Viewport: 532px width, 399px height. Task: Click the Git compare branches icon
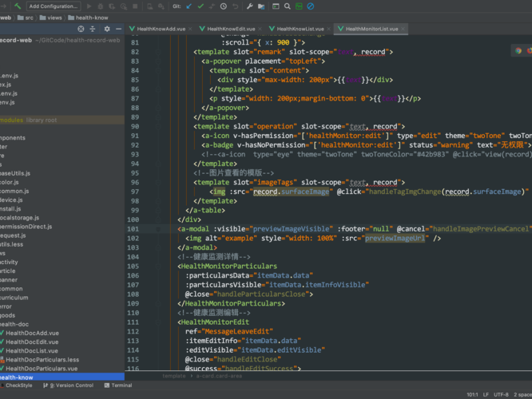(212, 6)
